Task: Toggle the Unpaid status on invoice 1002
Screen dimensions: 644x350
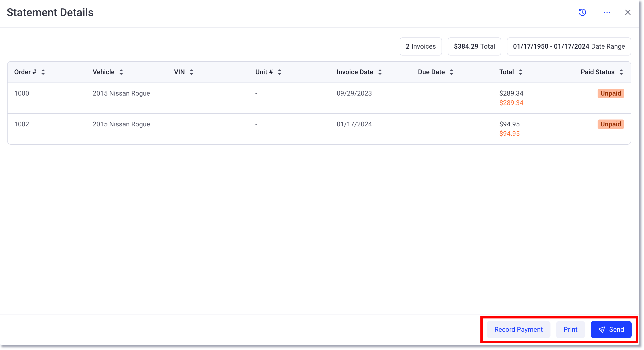Action: [x=611, y=124]
